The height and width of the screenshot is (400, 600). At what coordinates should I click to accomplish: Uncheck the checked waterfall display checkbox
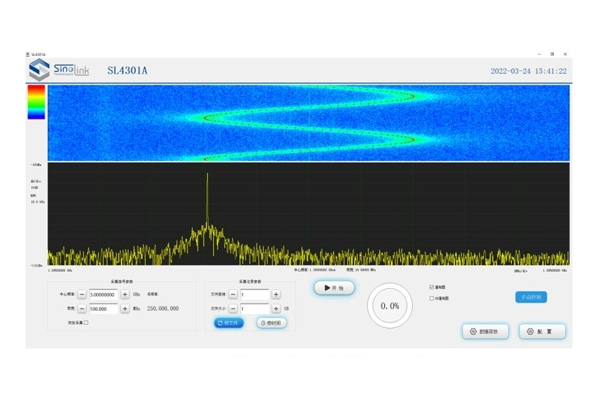431,287
